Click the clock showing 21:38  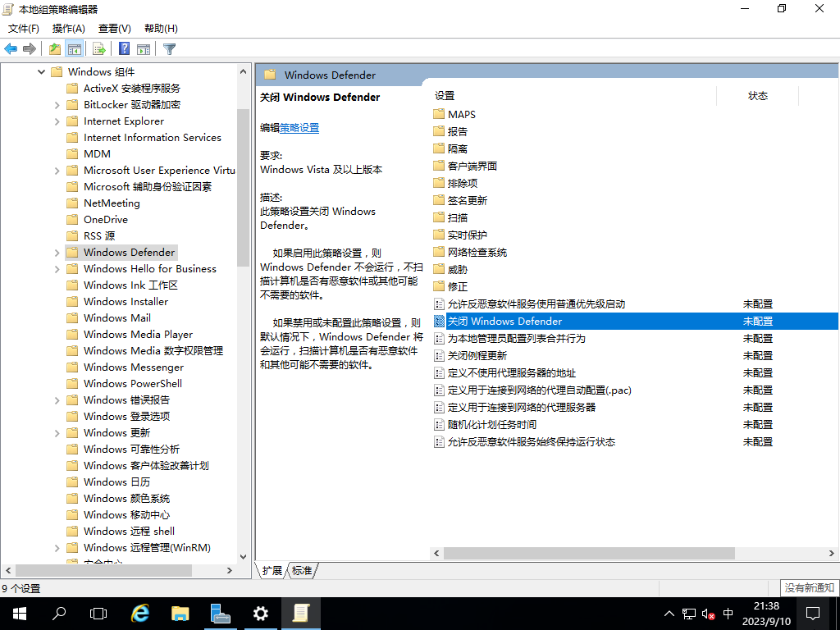[x=766, y=606]
